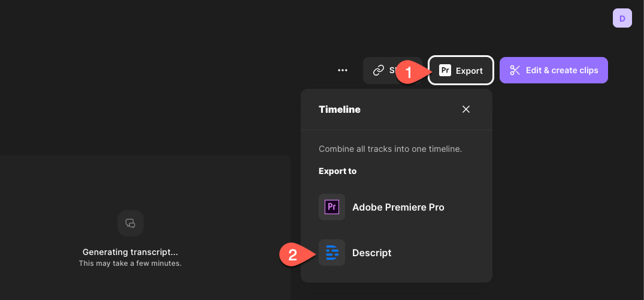Click the Export button label
This screenshot has height=300, width=644.
[469, 71]
